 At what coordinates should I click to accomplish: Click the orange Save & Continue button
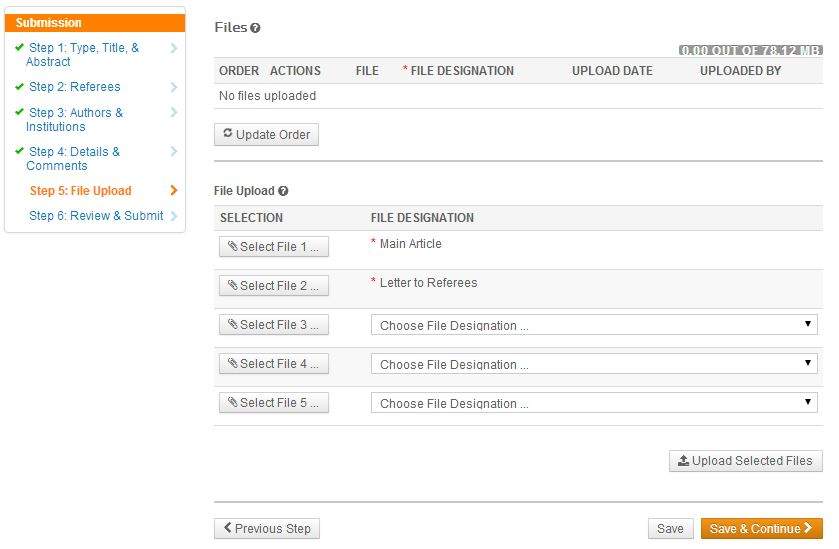(761, 529)
